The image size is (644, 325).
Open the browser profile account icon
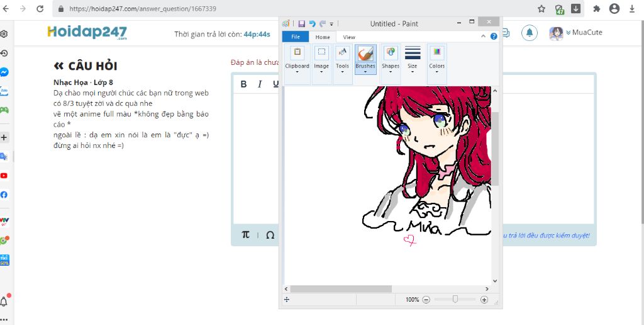coord(614,9)
